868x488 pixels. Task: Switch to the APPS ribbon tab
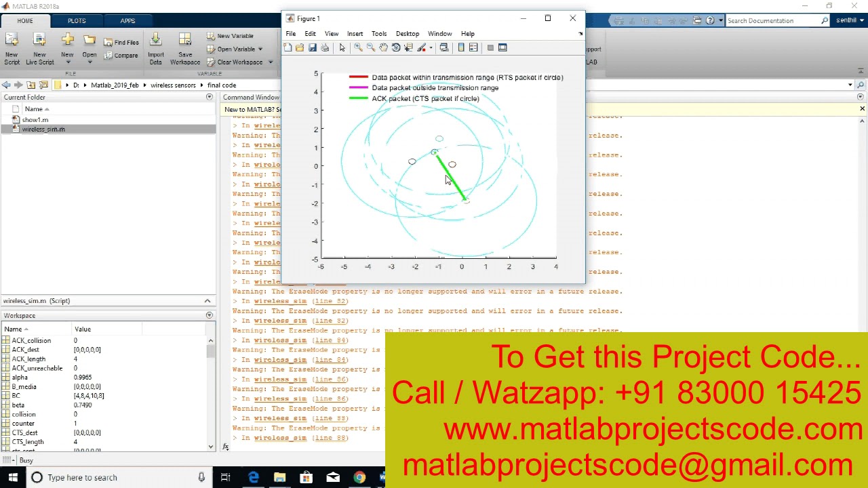tap(127, 21)
